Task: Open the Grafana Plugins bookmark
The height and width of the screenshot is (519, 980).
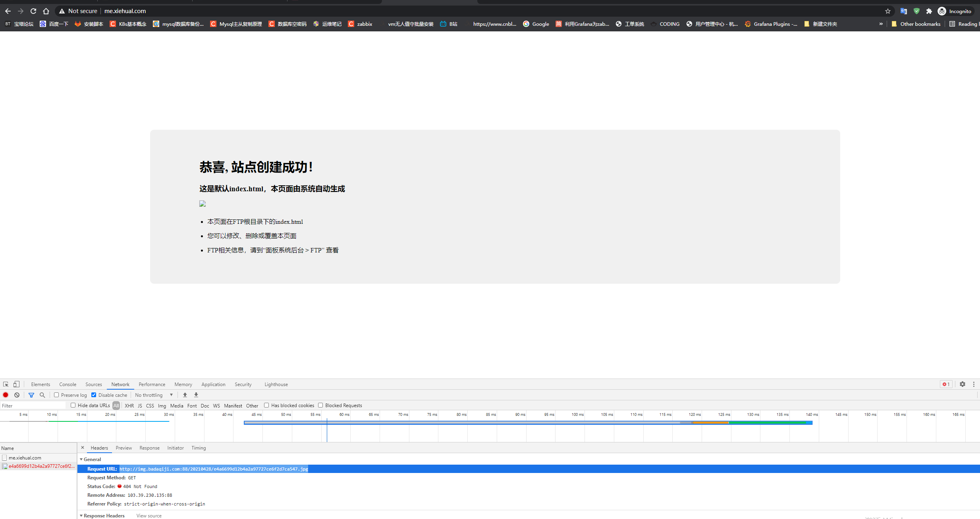Action: [x=771, y=24]
